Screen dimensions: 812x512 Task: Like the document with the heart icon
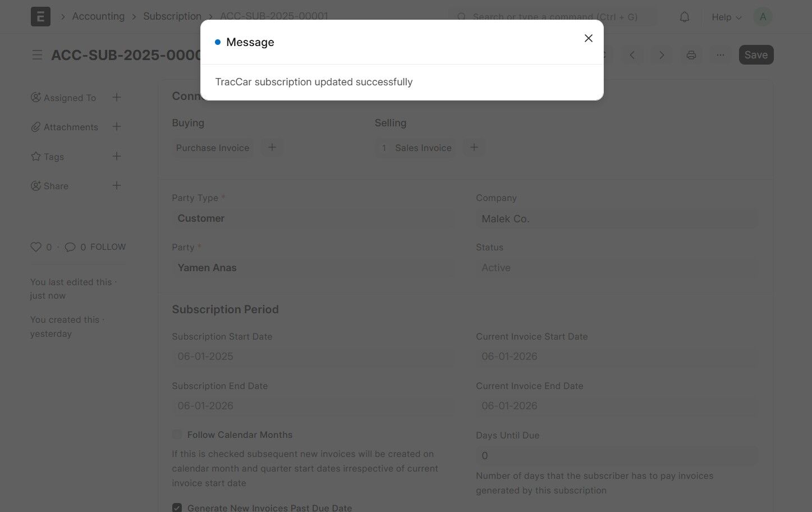pyautogui.click(x=36, y=247)
